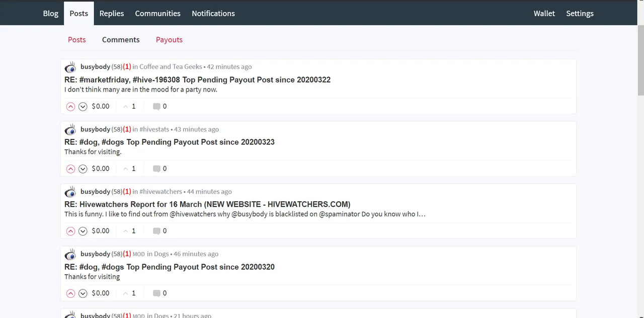Switch to the Payouts sub-tab
The height and width of the screenshot is (318, 644).
click(x=169, y=40)
